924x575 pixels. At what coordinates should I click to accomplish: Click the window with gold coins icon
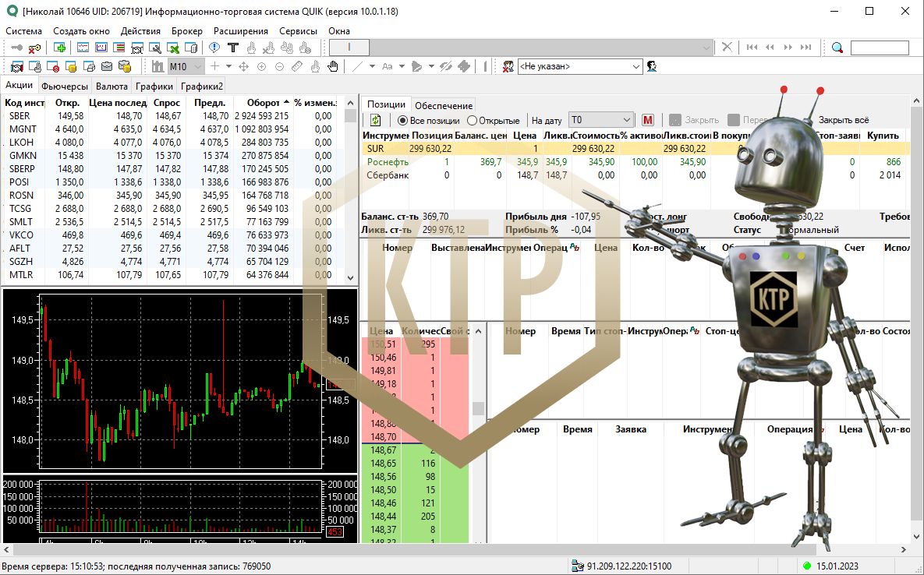[71, 66]
